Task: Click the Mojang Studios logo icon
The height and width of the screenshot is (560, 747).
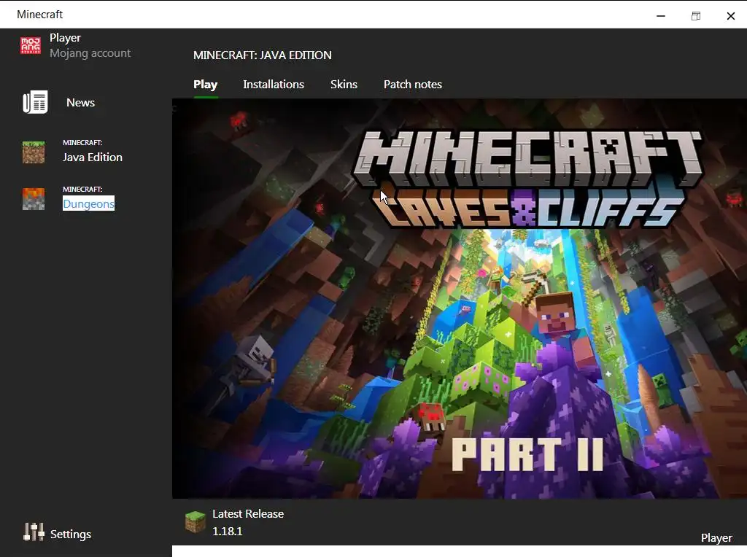Action: [31, 46]
